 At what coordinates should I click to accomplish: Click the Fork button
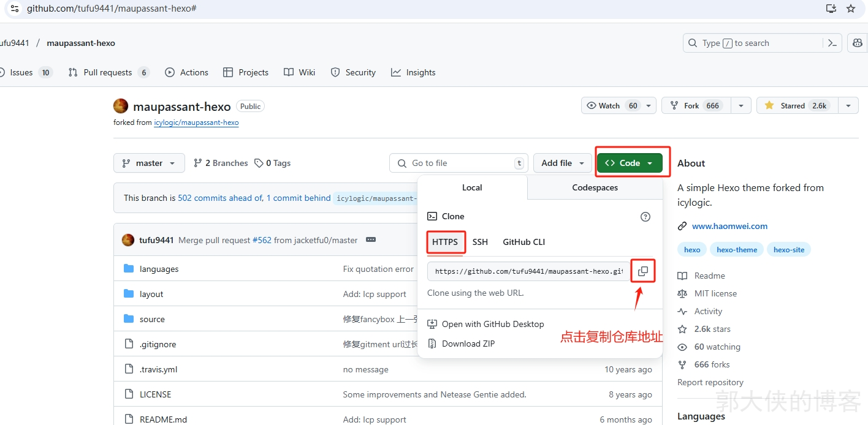pyautogui.click(x=697, y=105)
